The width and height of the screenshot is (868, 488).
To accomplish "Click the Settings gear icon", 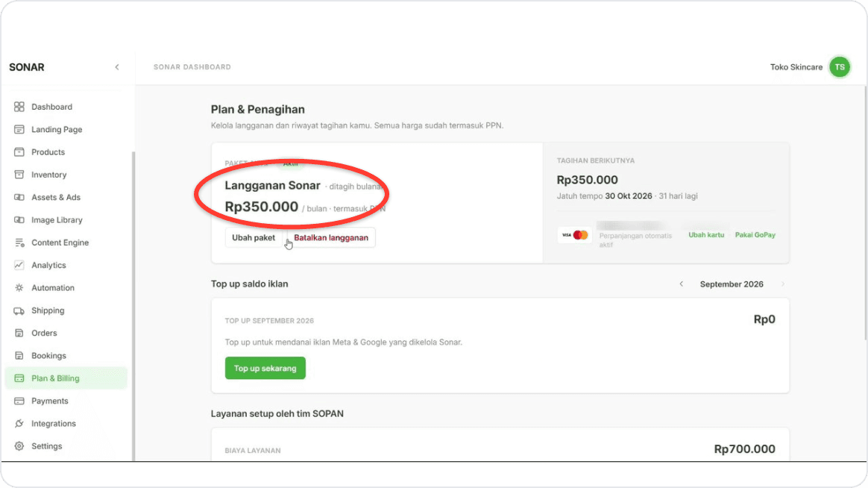I will pyautogui.click(x=19, y=446).
